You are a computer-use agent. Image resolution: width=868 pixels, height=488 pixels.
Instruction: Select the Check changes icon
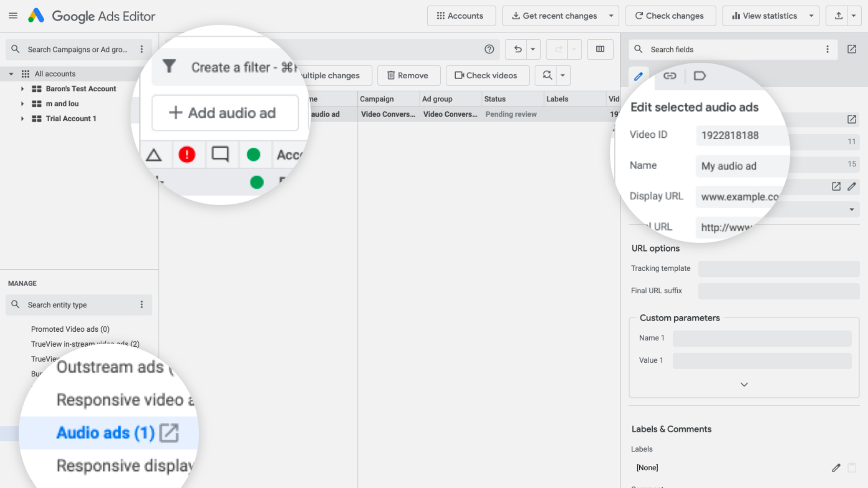click(x=670, y=15)
